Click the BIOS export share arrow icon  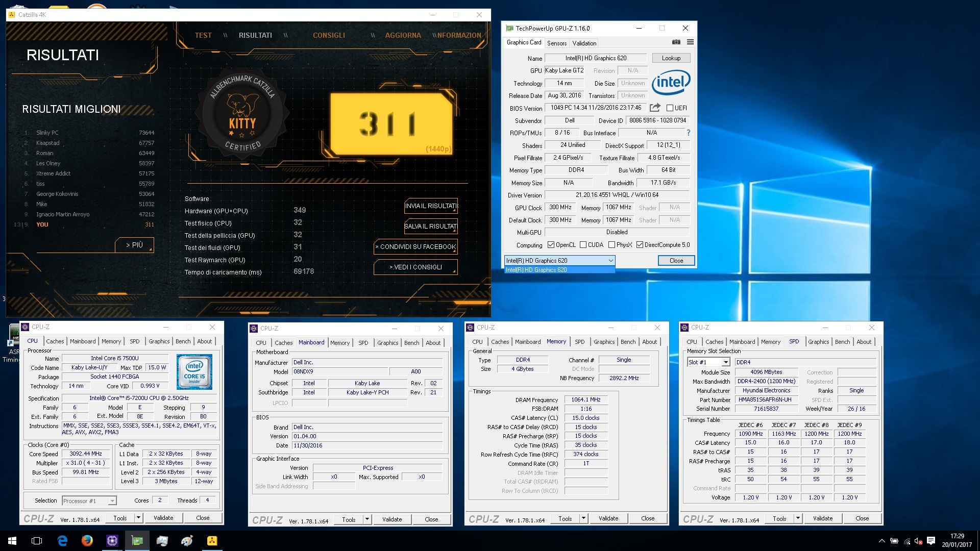(655, 108)
